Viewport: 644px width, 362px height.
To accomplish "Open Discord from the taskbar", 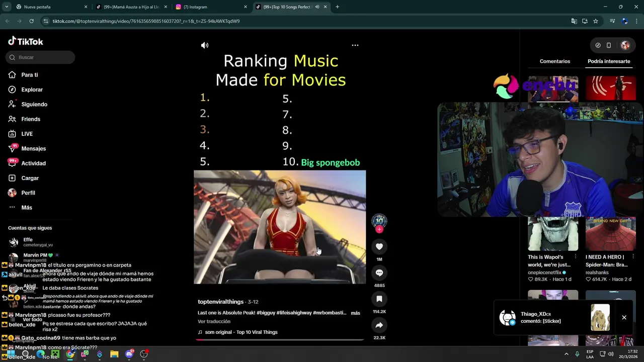I will click(129, 354).
